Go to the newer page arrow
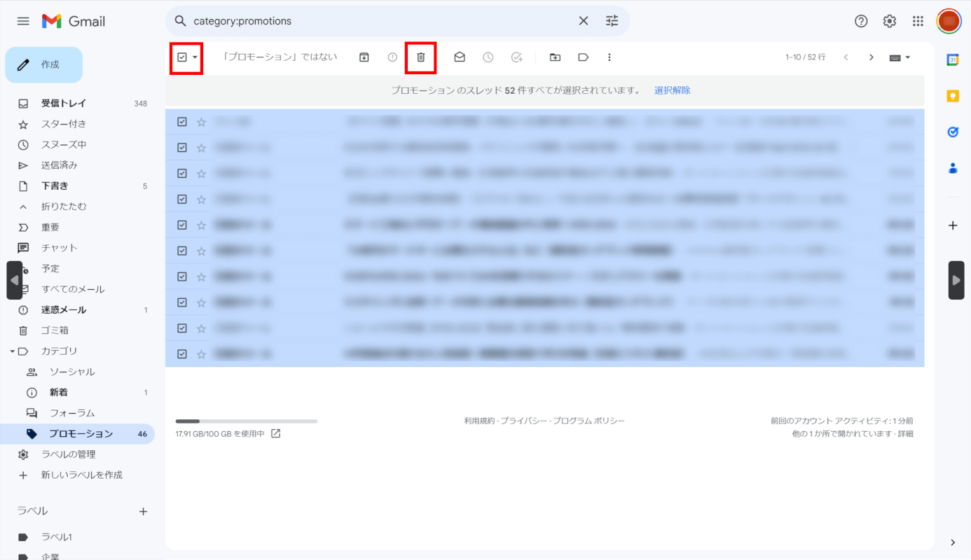971x560 pixels. click(846, 57)
